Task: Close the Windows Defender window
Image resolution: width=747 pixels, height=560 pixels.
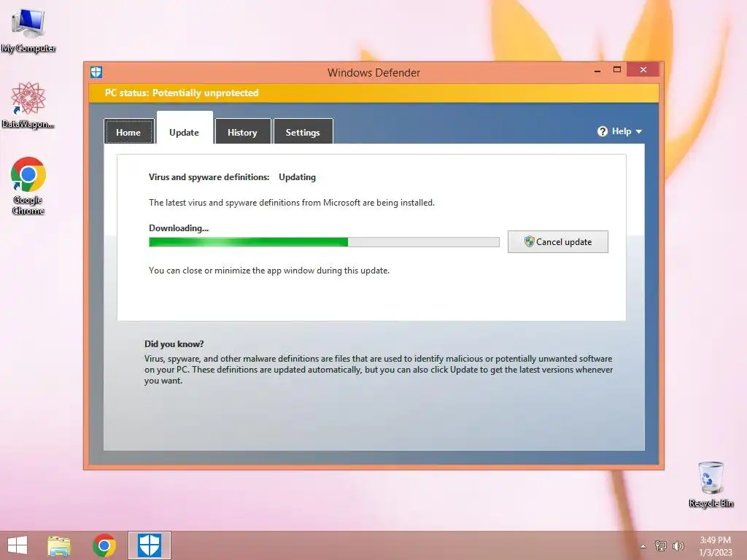Action: 643,69
